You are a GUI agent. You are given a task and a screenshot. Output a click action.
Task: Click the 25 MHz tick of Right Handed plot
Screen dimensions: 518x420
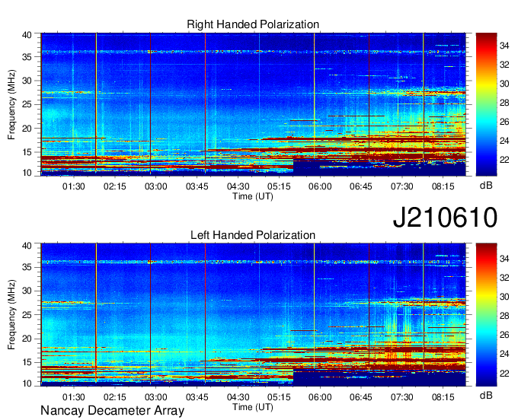[27, 104]
